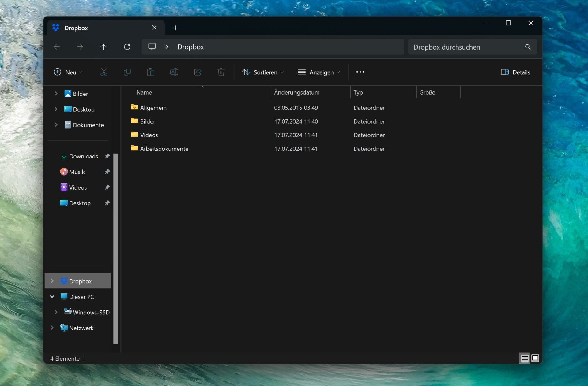Click the cut (scissors) icon in toolbar
This screenshot has width=588, height=386.
(103, 72)
